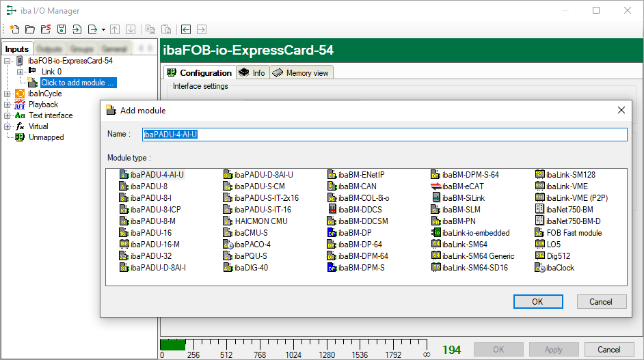644x360 pixels.
Task: Click the Open folder toolbar icon
Action: tap(30, 29)
